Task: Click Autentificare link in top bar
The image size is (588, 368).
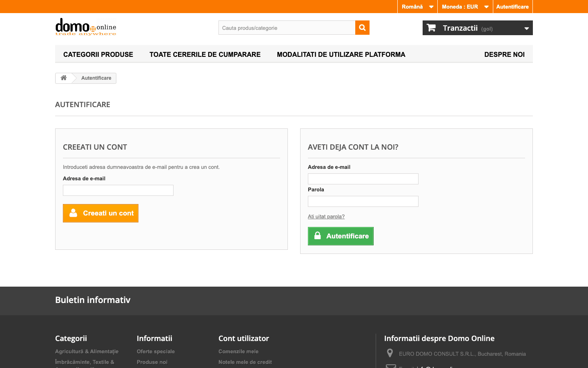Action: (512, 7)
